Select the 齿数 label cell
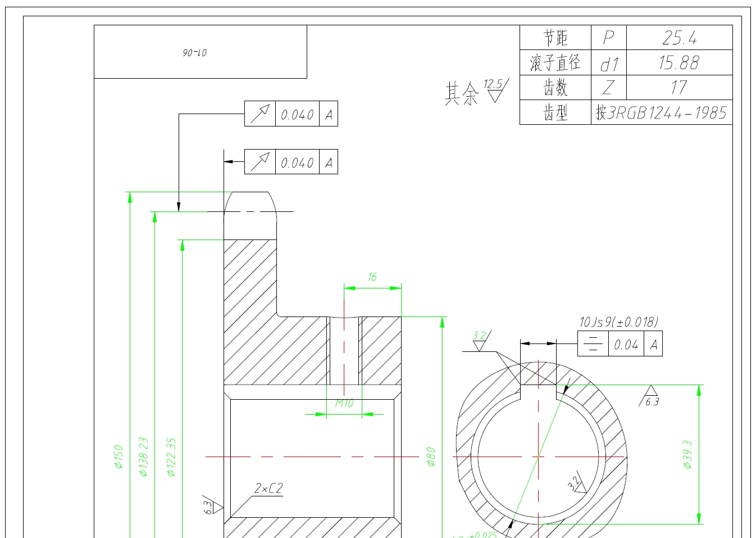Image resolution: width=756 pixels, height=538 pixels. pos(555,88)
